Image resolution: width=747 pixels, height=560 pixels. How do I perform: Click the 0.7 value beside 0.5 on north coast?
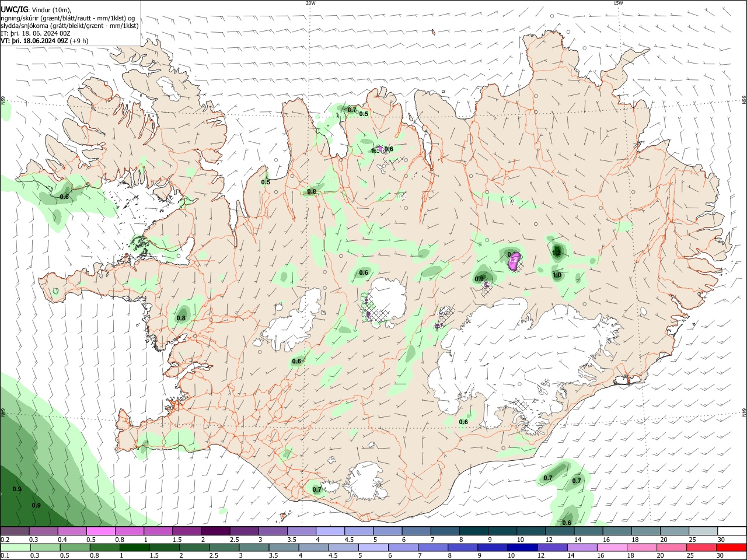[x=352, y=110]
